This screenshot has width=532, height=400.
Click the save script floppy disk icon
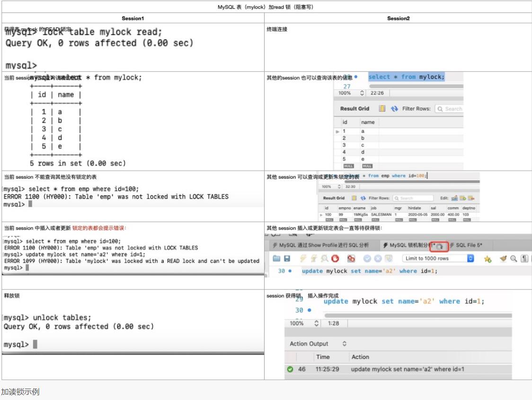pos(287,259)
